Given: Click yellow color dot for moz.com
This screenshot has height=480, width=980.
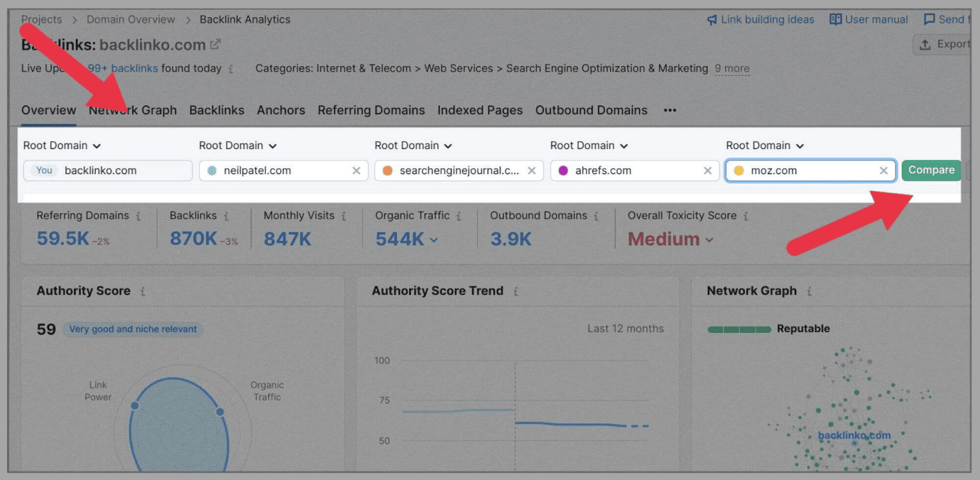Looking at the screenshot, I should tap(739, 171).
